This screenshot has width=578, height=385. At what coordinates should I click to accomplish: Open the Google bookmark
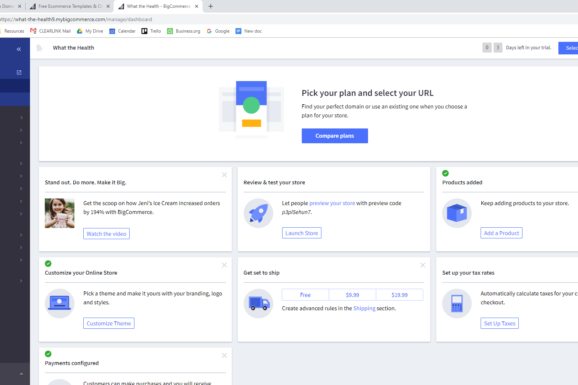(218, 31)
